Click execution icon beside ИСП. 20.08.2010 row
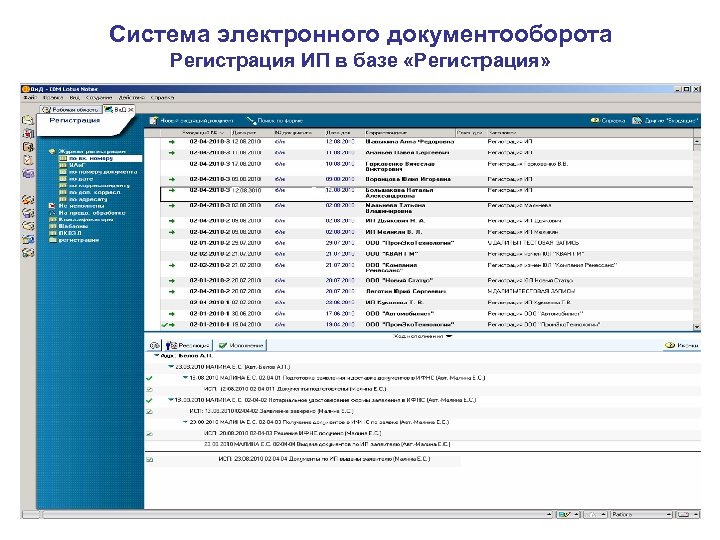720x540 pixels. (150, 433)
